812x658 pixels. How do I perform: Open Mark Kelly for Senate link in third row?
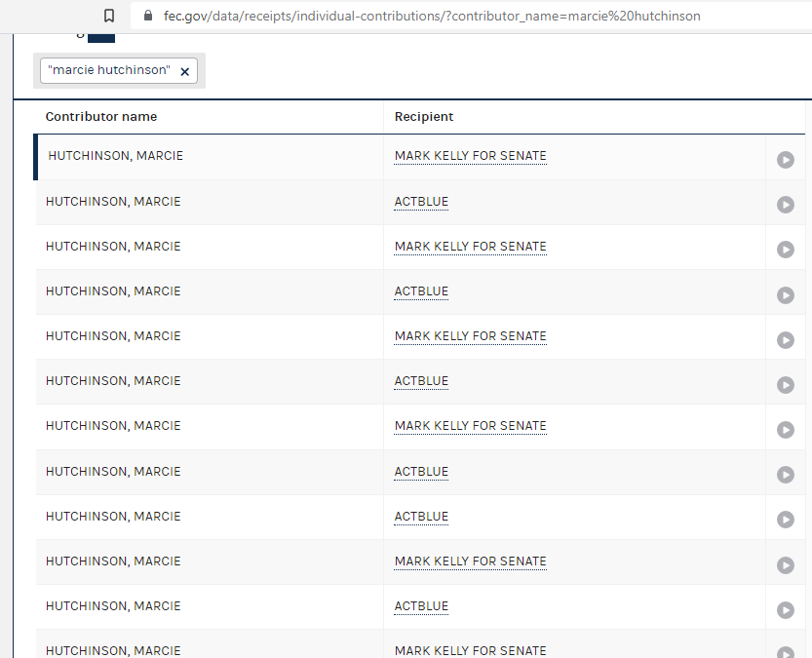coord(470,247)
